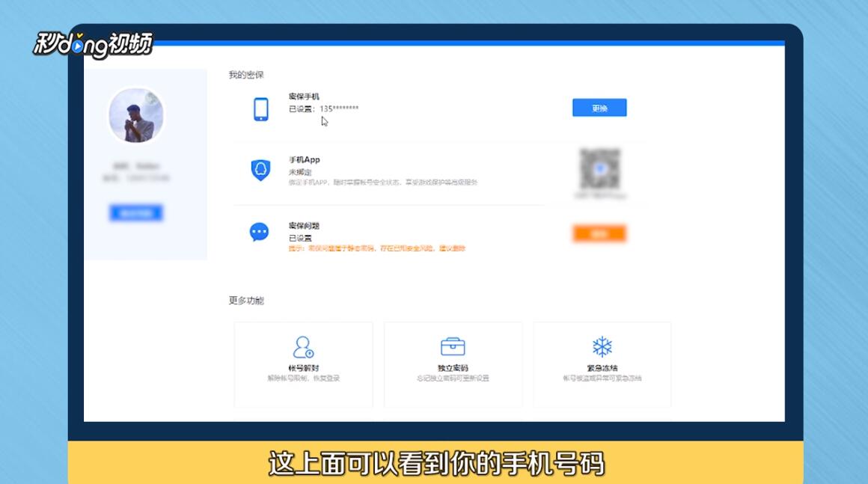Screen dimensions: 868x484
Task: Click the 更多功能 section heading
Action: pyautogui.click(x=245, y=301)
